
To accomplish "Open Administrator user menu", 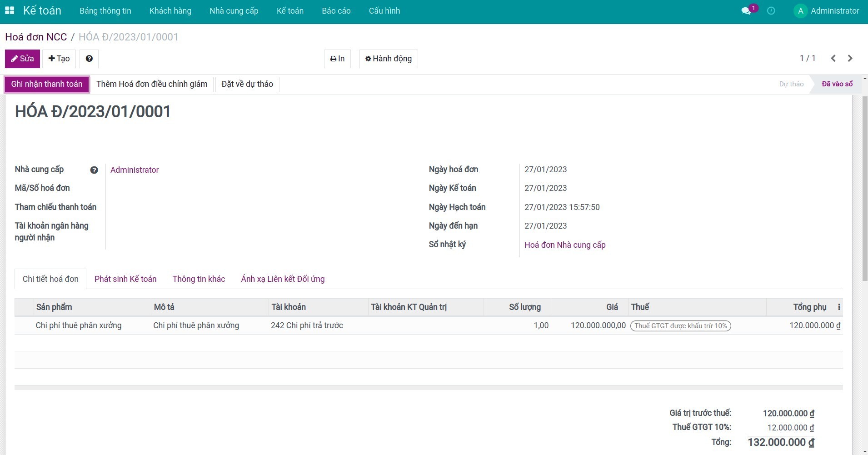I will pos(826,11).
